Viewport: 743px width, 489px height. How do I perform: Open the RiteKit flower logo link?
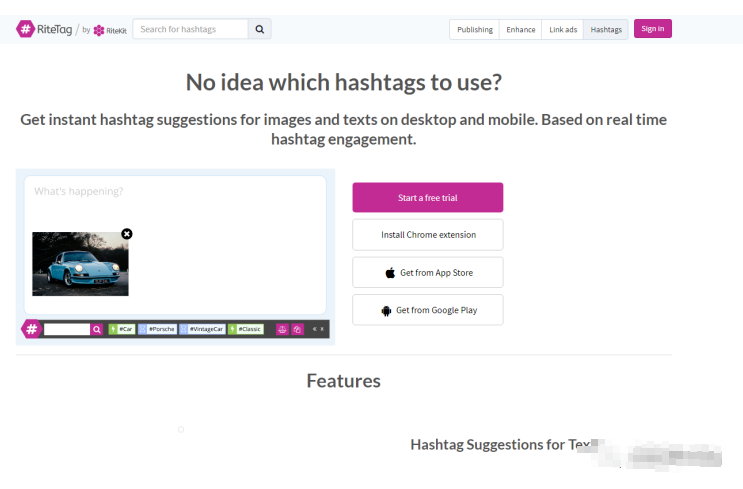click(110, 30)
